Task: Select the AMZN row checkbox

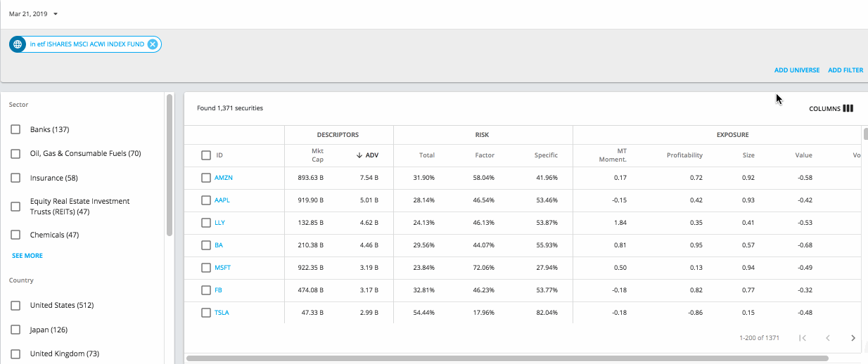Action: tap(206, 178)
